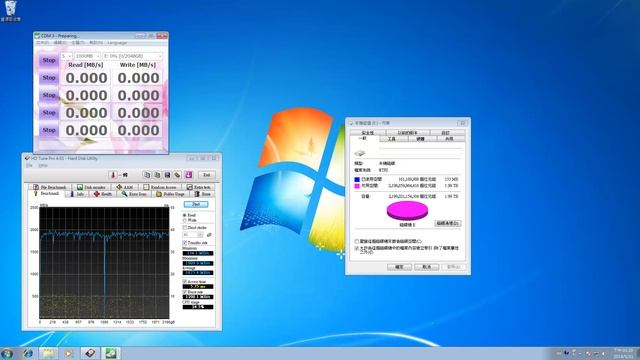This screenshot has width=640, height=360.
Task: Open the Language menu in CrystalDiskMark
Action: click(x=117, y=42)
